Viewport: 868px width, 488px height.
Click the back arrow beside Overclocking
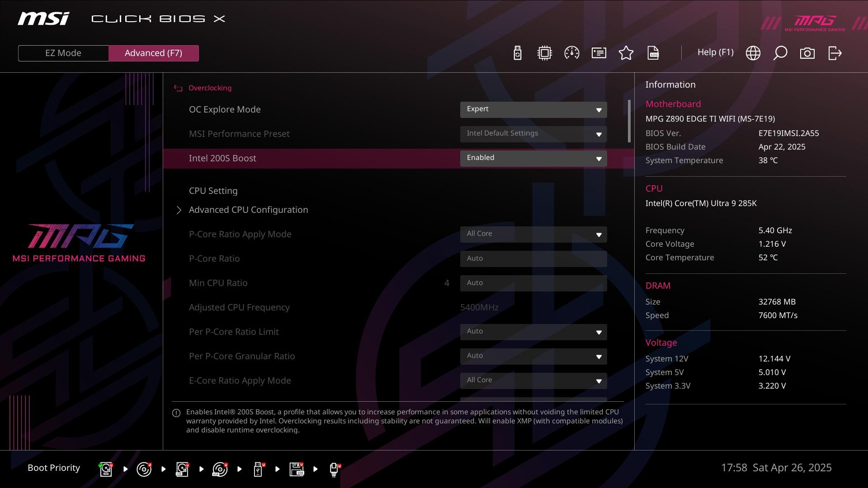pyautogui.click(x=178, y=88)
